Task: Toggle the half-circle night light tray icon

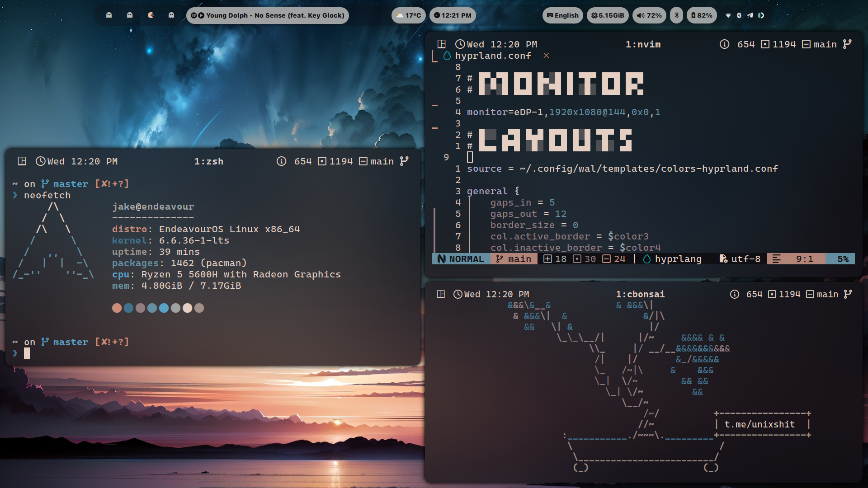Action: (761, 15)
